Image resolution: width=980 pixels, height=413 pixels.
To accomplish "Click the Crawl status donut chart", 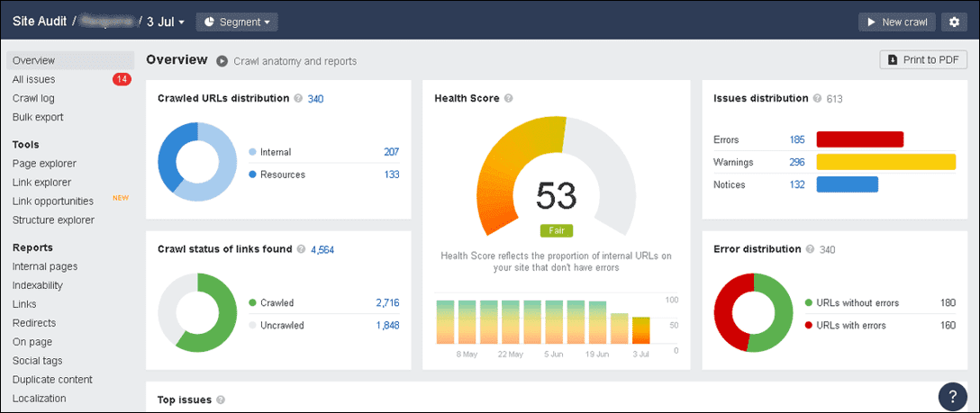I will tap(197, 312).
